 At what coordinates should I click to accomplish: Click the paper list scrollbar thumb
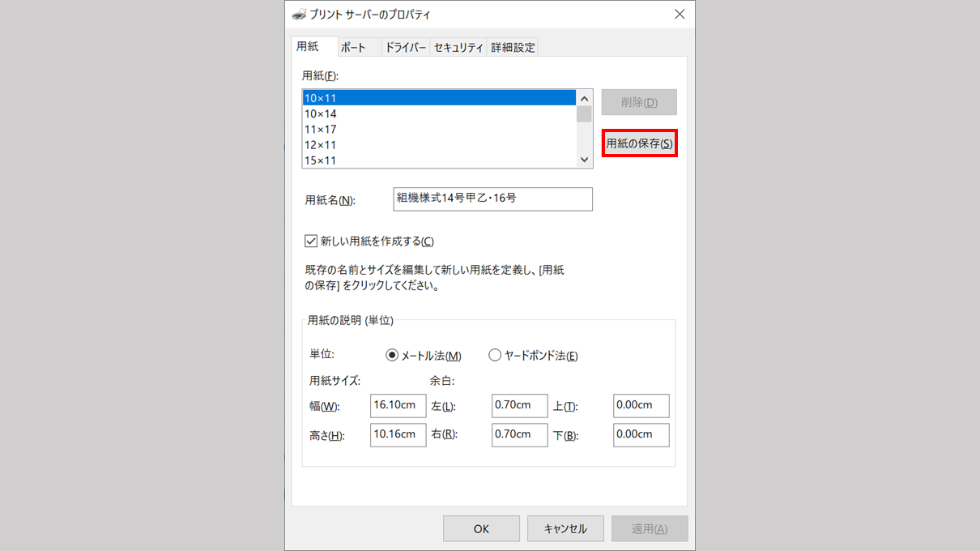584,113
